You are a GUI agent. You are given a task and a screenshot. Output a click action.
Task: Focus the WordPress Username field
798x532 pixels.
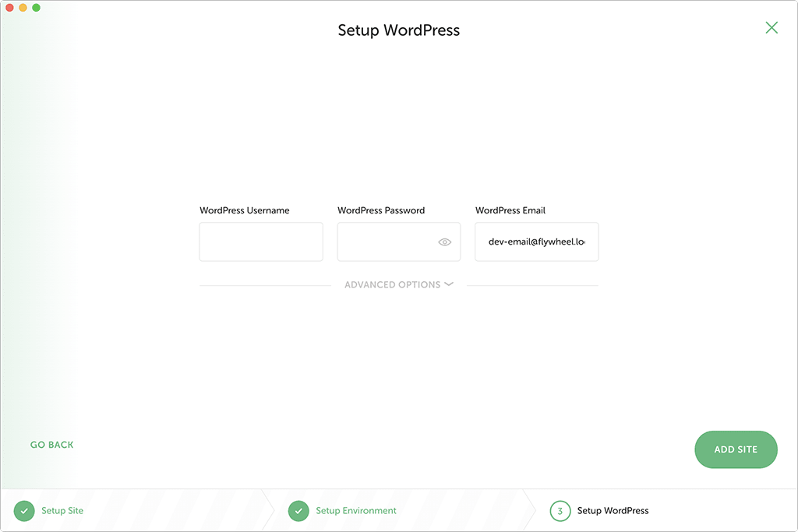click(261, 241)
